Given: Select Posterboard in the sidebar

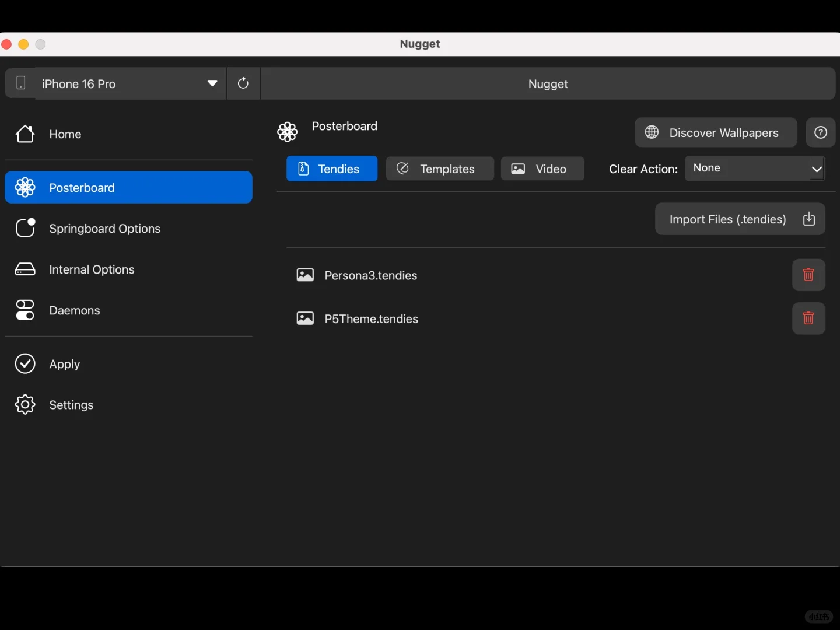Looking at the screenshot, I should 128,187.
